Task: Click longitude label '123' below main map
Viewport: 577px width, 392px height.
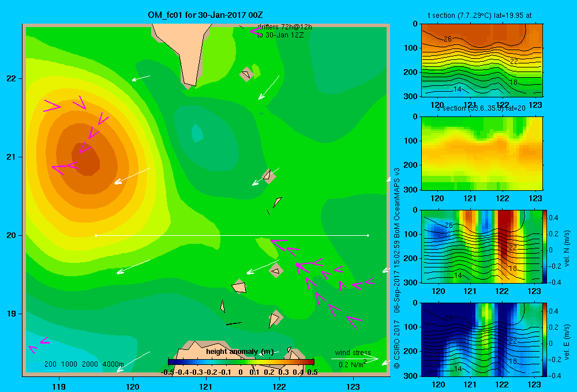Action: point(353,387)
